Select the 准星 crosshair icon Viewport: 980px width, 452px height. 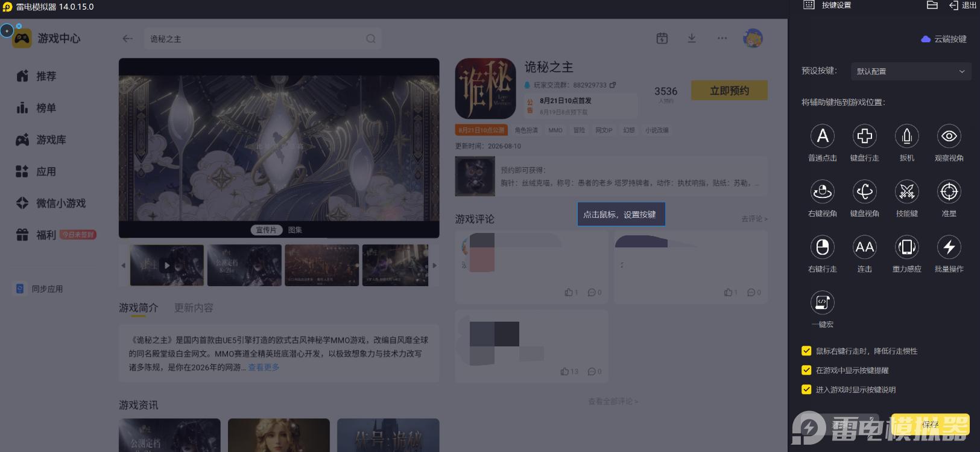click(x=949, y=192)
